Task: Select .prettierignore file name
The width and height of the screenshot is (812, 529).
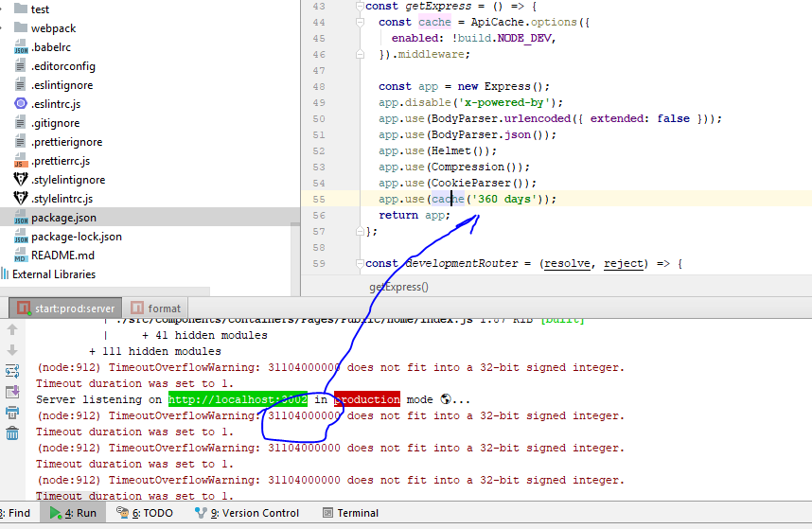Action: [67, 142]
